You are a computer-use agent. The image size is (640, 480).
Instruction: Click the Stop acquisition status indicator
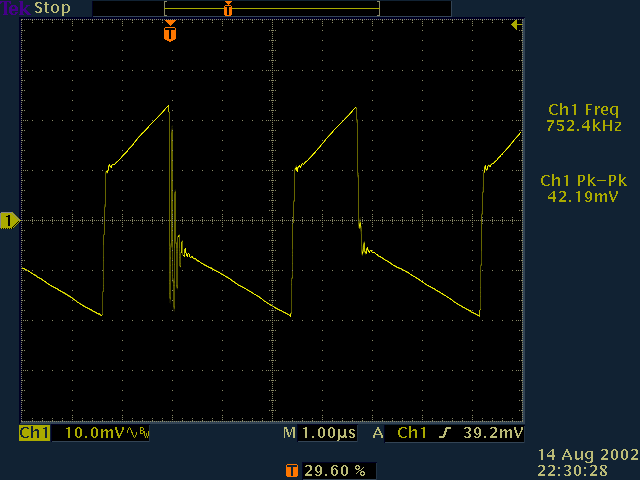tap(54, 8)
